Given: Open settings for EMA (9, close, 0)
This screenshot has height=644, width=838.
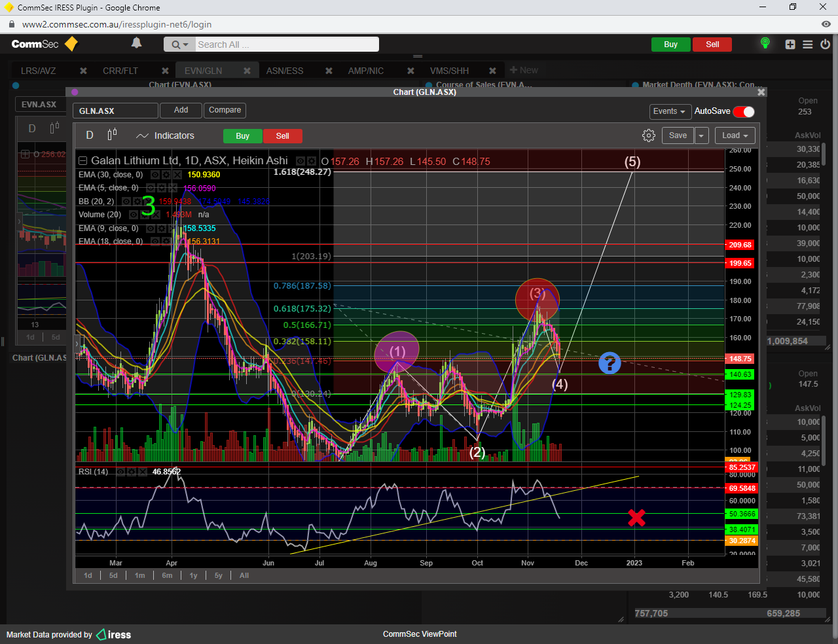Looking at the screenshot, I should point(162,228).
